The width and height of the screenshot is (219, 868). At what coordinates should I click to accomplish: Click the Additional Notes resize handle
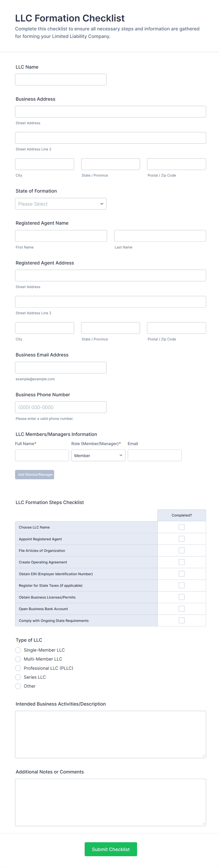click(203, 823)
